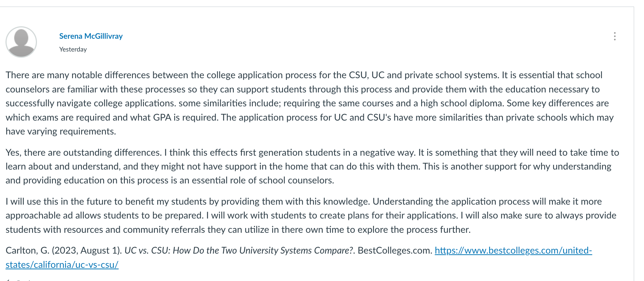Click the phrase 'high school diploma' in the post
Screen dimensions: 644x281
pyautogui.click(x=462, y=103)
